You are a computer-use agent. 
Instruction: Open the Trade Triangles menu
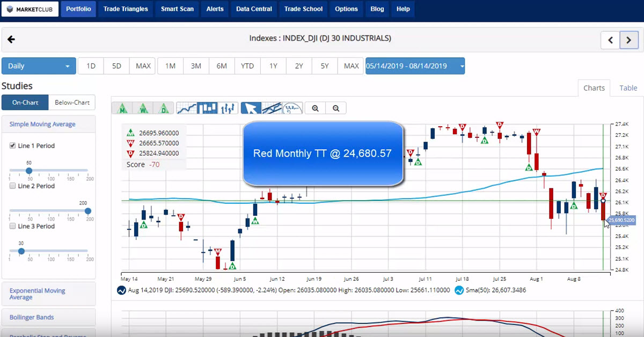(125, 9)
